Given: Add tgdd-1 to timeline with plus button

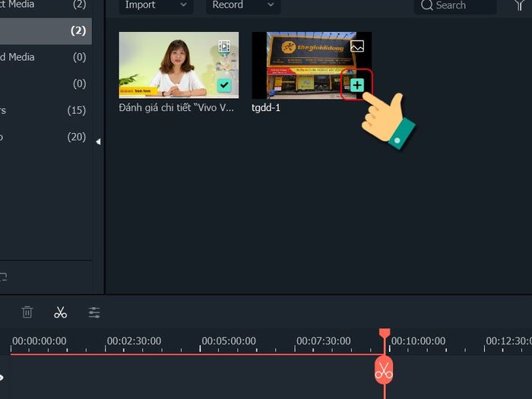Looking at the screenshot, I should (x=357, y=85).
